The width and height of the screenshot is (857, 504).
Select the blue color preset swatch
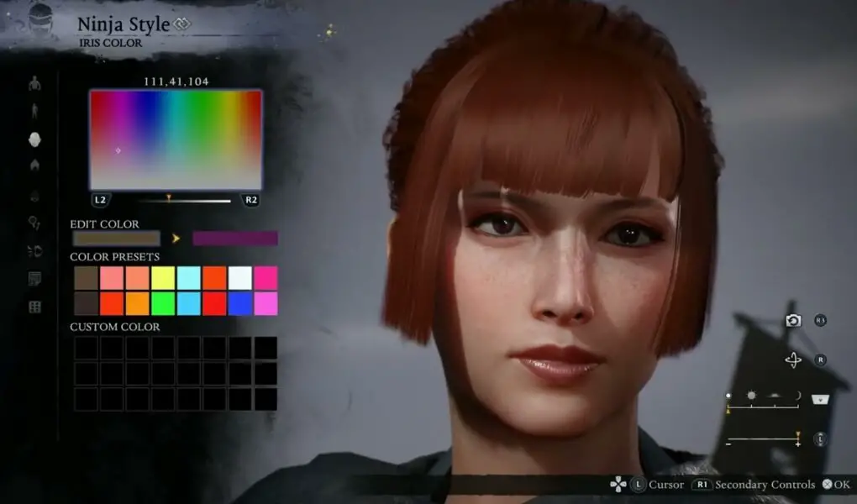(239, 303)
